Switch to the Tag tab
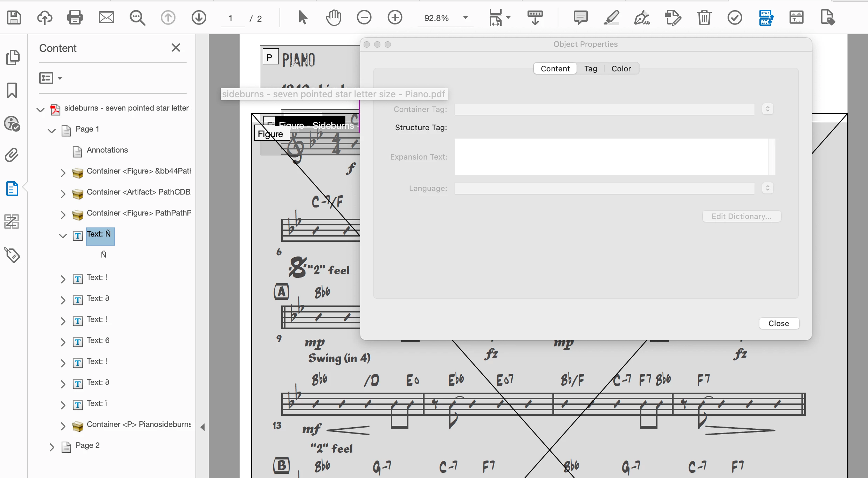This screenshot has width=868, height=478. point(591,69)
